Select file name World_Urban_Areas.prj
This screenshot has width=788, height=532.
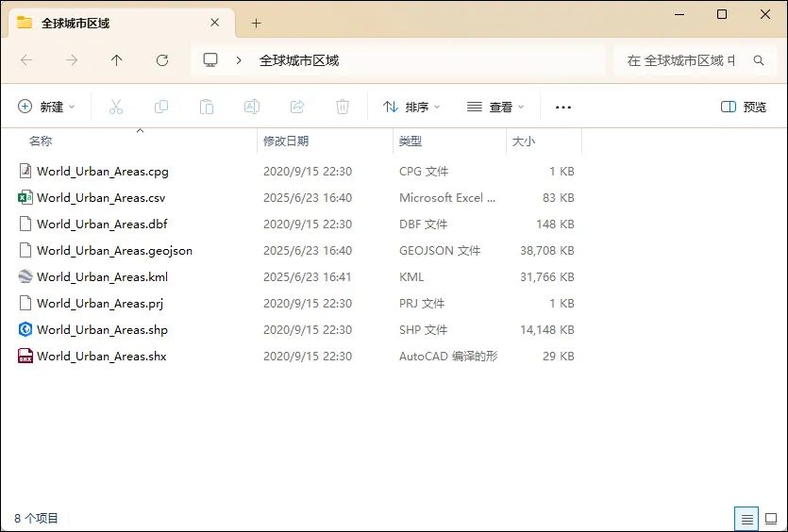pos(100,303)
